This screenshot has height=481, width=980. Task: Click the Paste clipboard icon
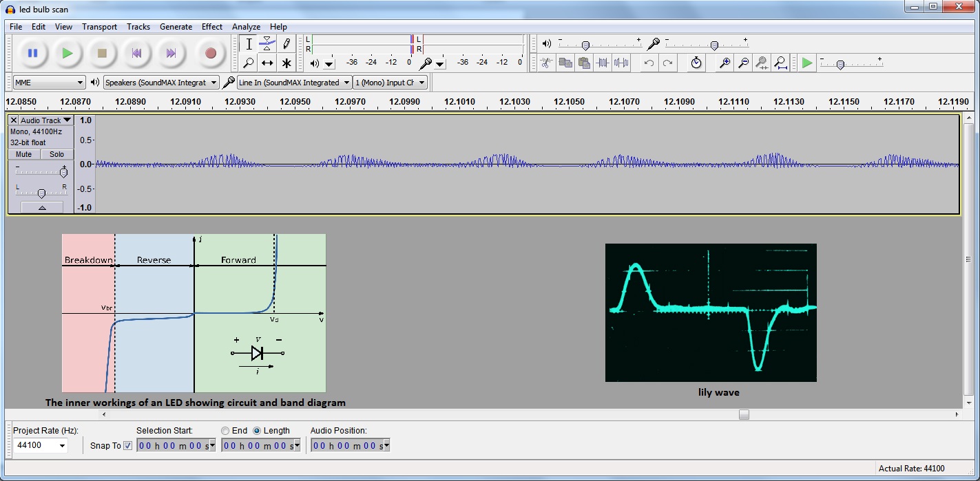(584, 63)
